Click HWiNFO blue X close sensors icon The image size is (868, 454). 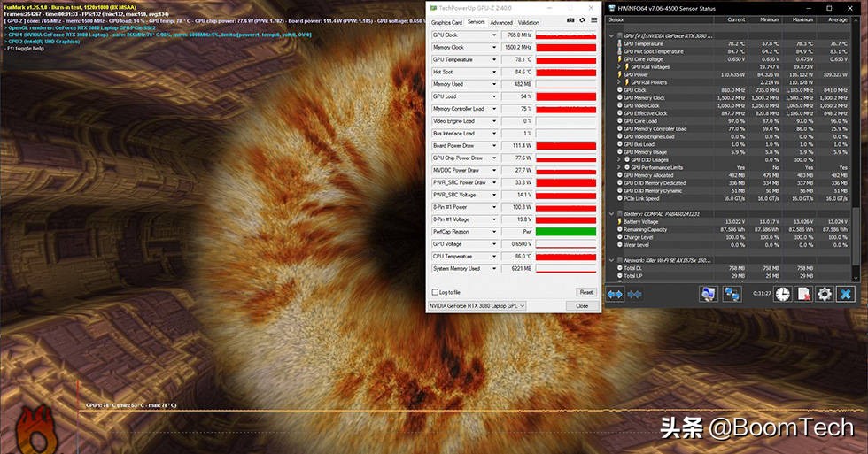click(x=847, y=294)
